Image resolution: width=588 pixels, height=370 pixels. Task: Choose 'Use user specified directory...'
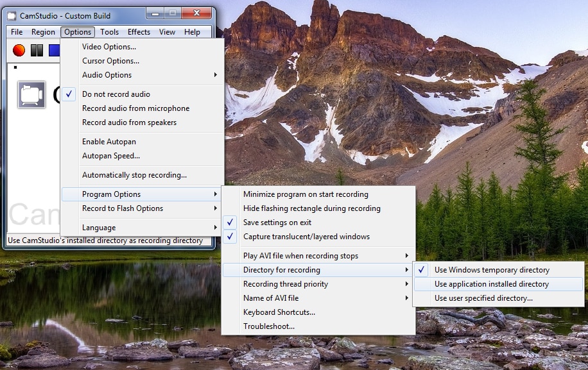coord(483,298)
